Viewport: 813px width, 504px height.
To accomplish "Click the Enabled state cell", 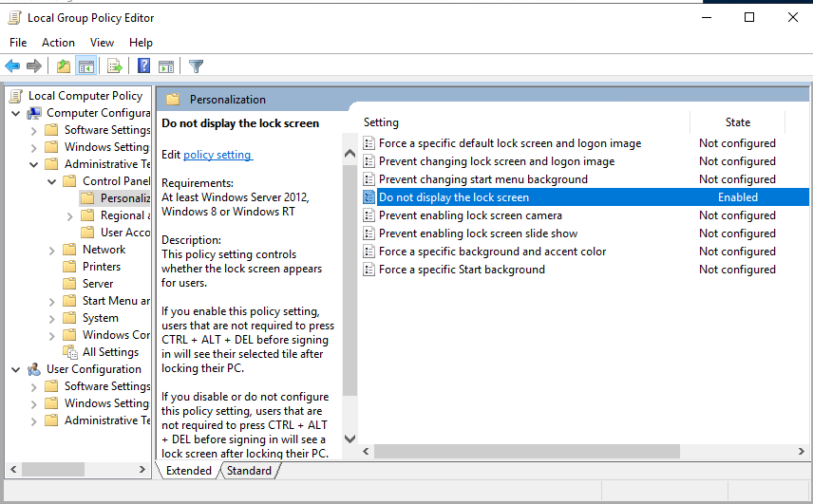I will 737,197.
